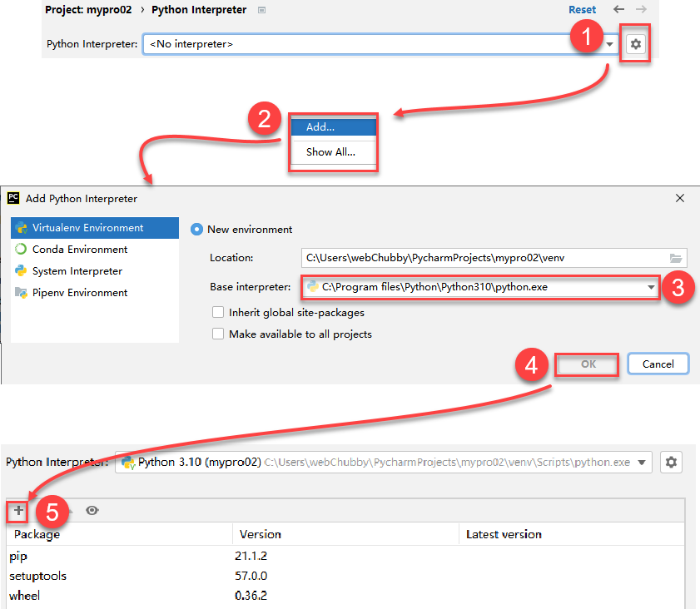This screenshot has height=609, width=700.
Task: Click the OK button
Action: (x=588, y=364)
